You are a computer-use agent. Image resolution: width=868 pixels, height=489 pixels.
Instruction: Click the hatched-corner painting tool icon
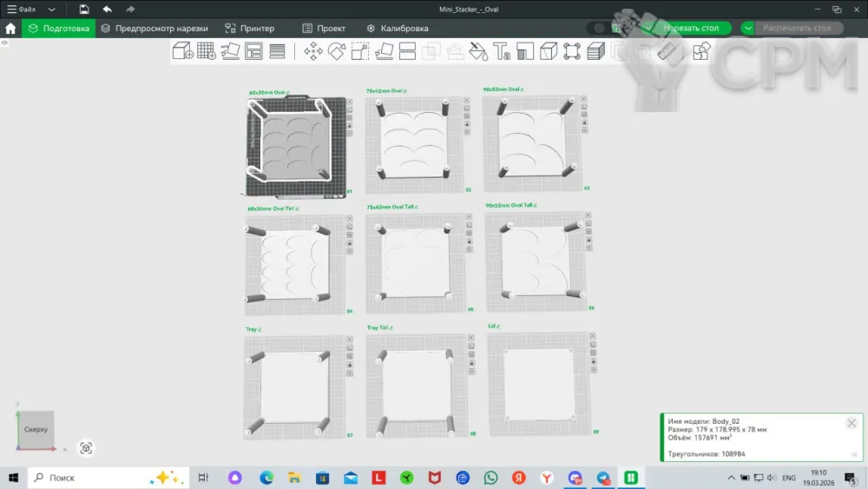coord(525,51)
